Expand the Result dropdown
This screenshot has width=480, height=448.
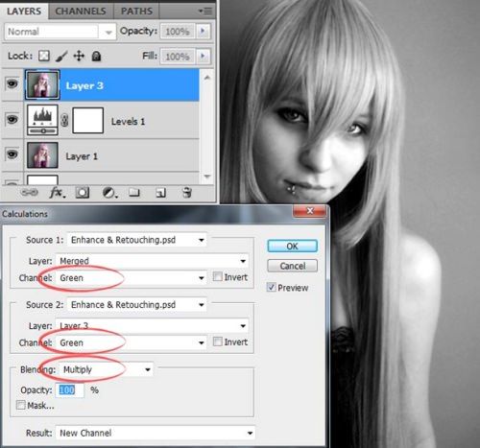156,433
